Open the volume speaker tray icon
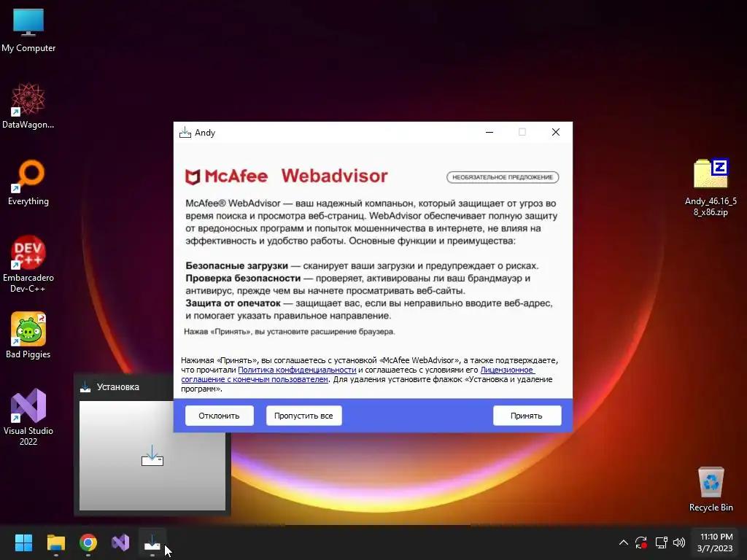Screen dimensions: 747x560 679,542
